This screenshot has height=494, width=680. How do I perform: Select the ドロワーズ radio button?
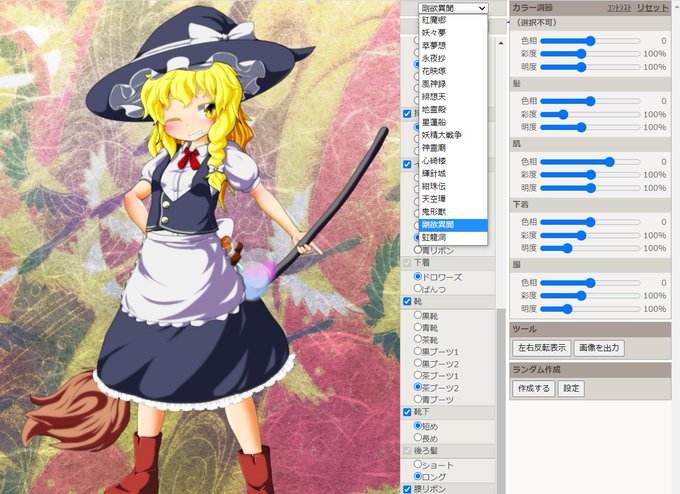point(418,276)
